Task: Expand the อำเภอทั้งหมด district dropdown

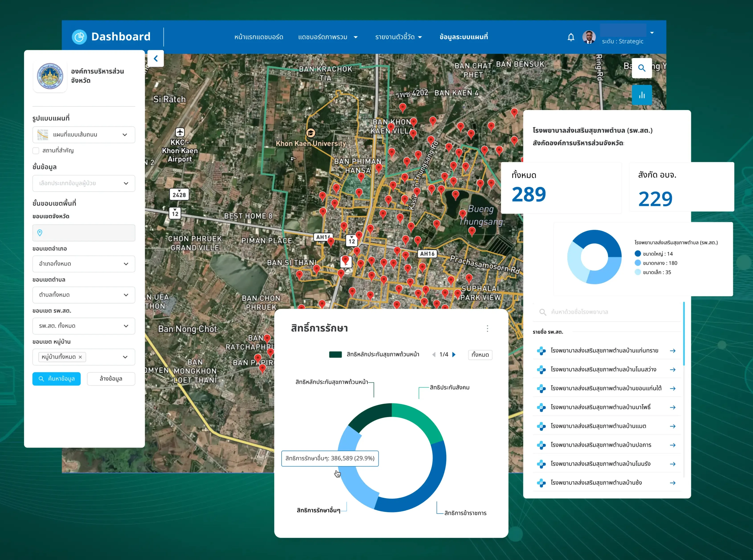Action: [x=84, y=264]
